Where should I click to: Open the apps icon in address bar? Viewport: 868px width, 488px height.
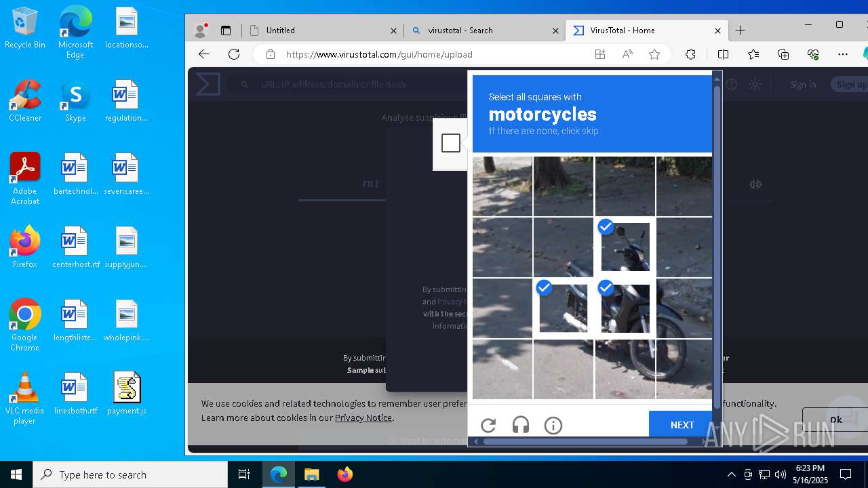coord(600,54)
